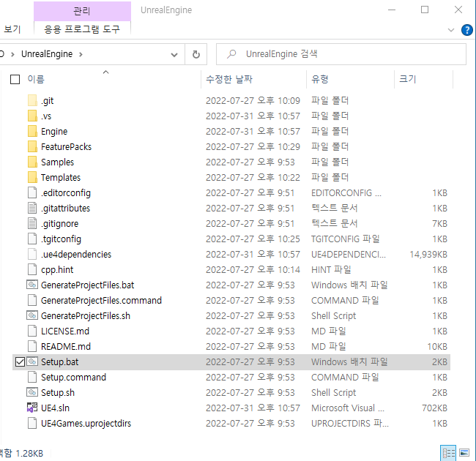Click the cpp.hint file icon
The width and height of the screenshot is (476, 461).
click(32, 269)
